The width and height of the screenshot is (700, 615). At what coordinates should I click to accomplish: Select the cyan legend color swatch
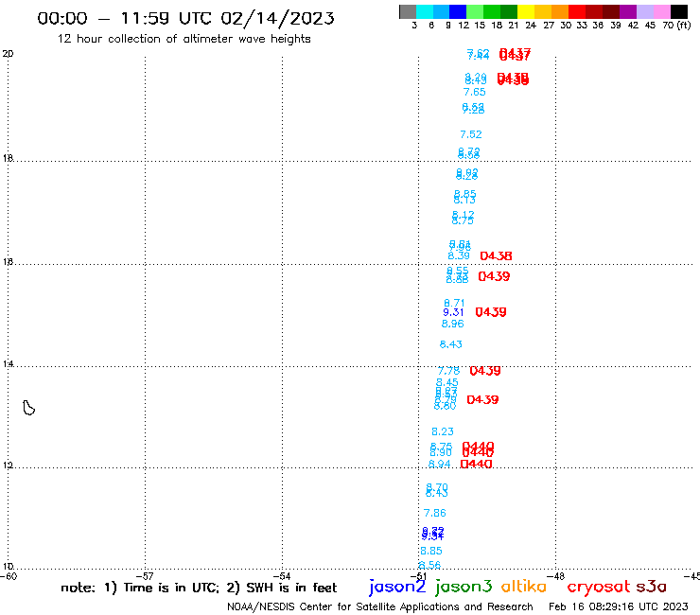(x=425, y=11)
